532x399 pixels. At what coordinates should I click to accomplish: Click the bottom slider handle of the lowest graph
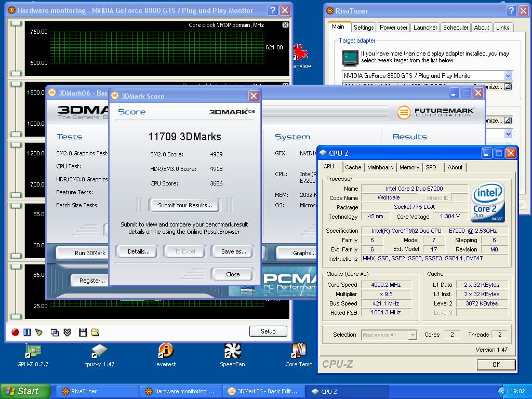tap(16, 316)
